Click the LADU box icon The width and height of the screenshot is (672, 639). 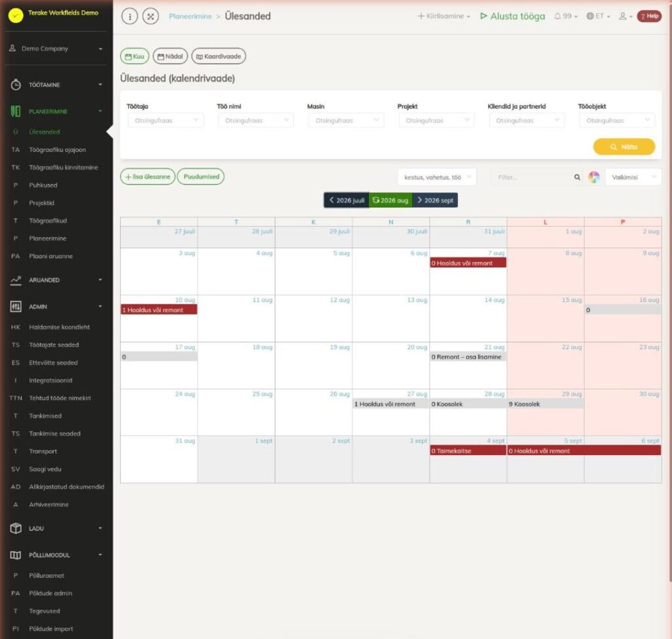coord(16,529)
